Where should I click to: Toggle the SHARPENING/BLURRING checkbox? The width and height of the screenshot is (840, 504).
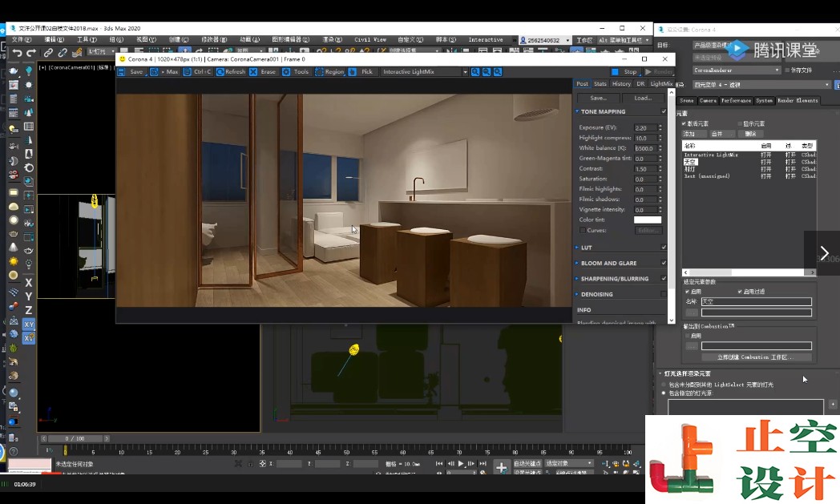click(664, 279)
